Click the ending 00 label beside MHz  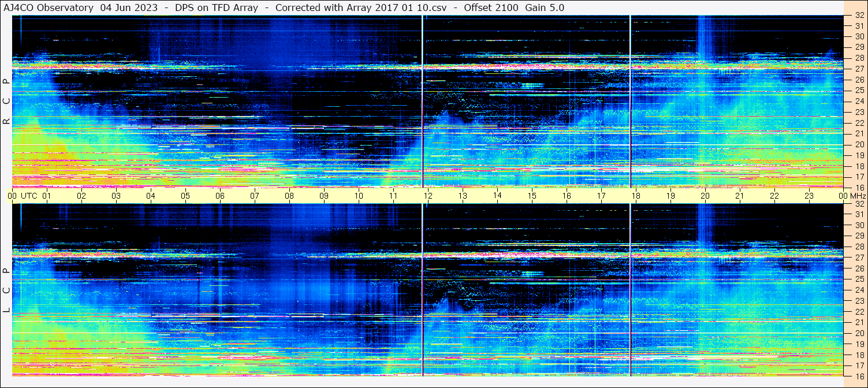[843, 196]
